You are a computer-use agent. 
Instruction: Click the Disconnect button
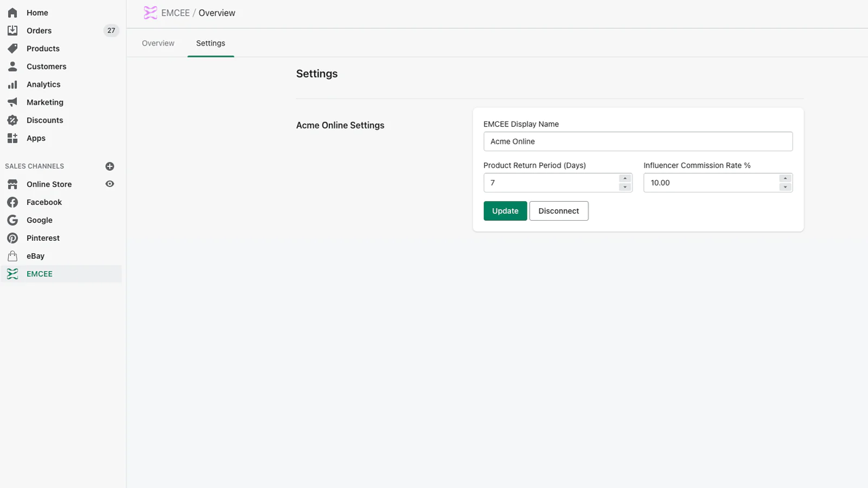[x=559, y=211]
